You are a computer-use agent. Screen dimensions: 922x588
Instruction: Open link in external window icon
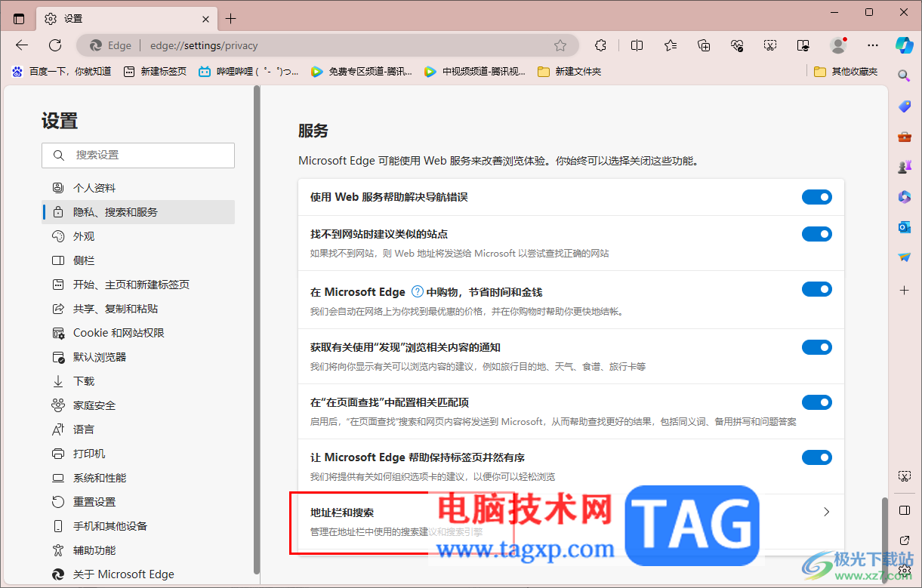[904, 540]
